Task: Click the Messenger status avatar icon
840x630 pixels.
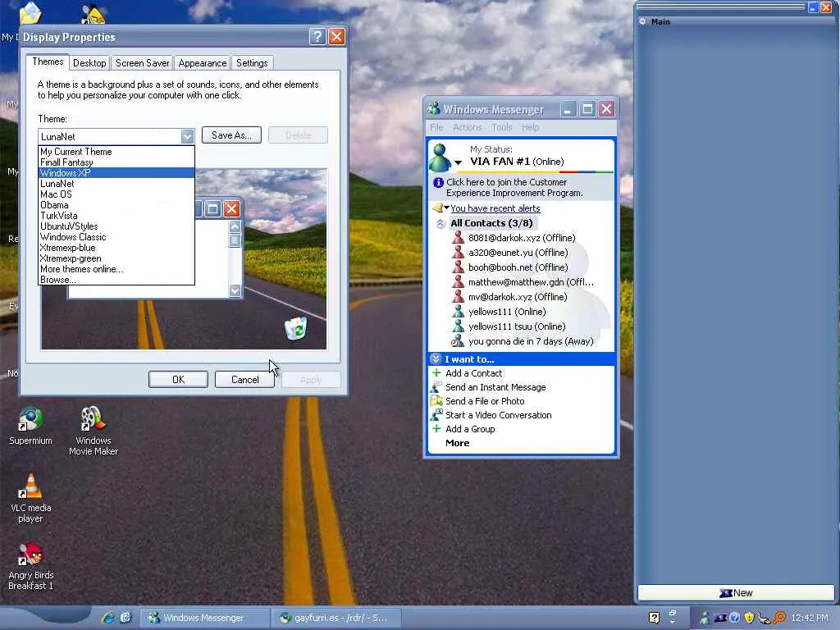Action: pyautogui.click(x=440, y=158)
